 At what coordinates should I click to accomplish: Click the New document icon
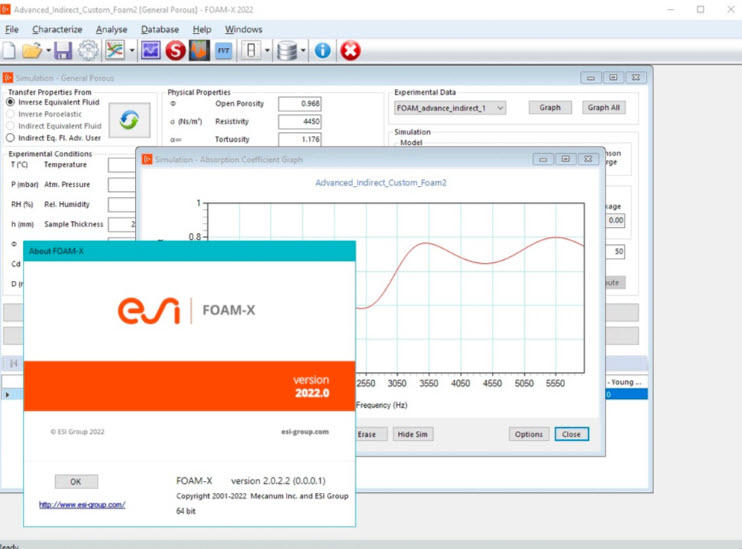[9, 50]
